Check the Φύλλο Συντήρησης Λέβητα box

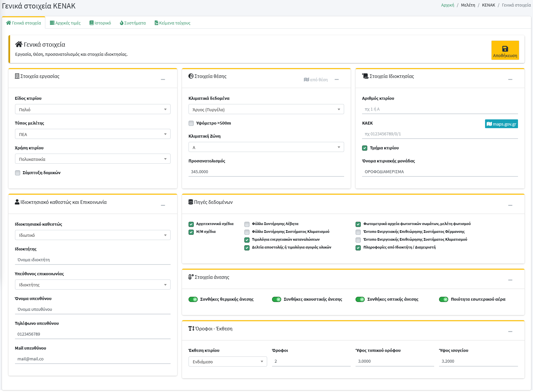point(247,224)
